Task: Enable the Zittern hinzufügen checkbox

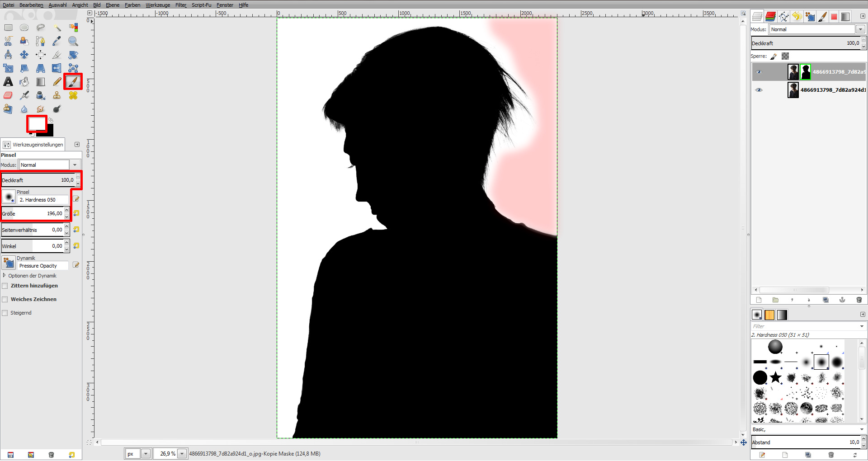Action: [5, 286]
